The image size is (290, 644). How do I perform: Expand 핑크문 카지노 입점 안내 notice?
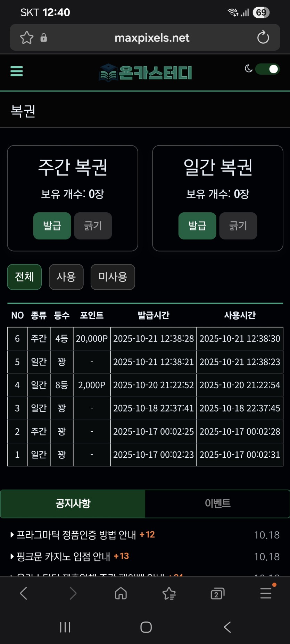click(x=63, y=557)
